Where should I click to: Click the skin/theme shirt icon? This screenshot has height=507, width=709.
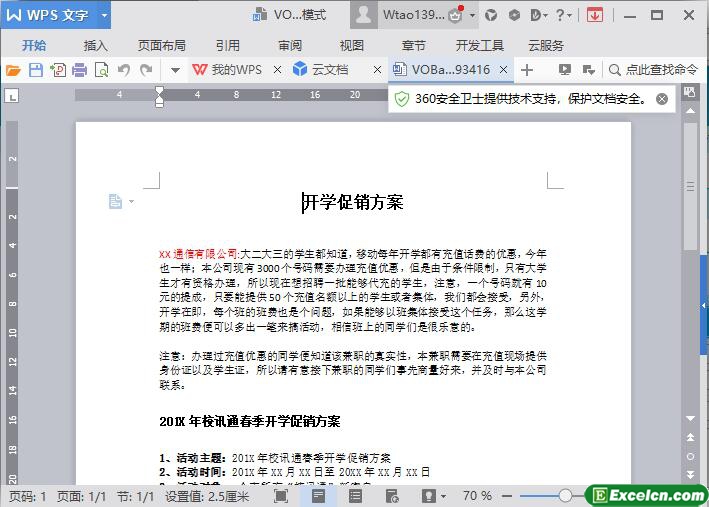point(491,15)
